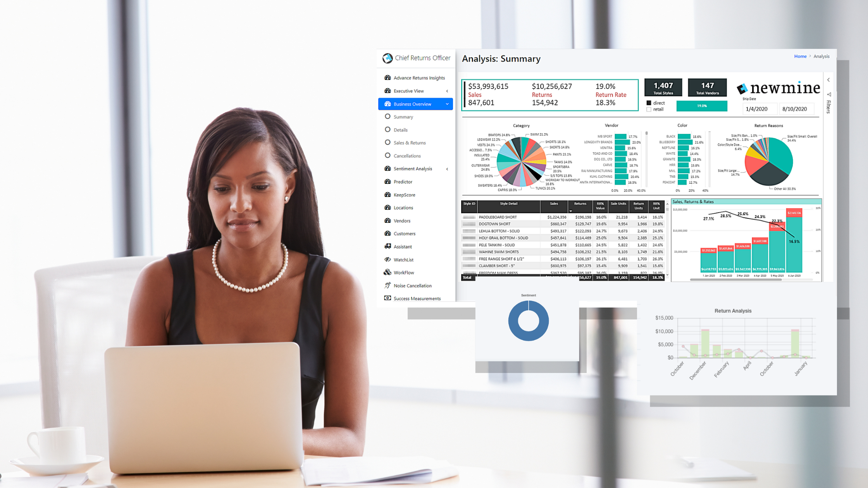Collapse the Filters side panel

point(829,79)
